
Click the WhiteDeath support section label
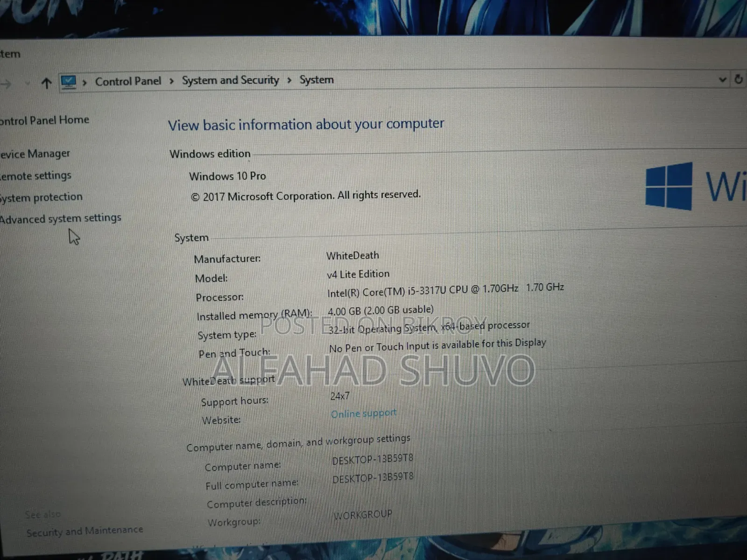(228, 381)
